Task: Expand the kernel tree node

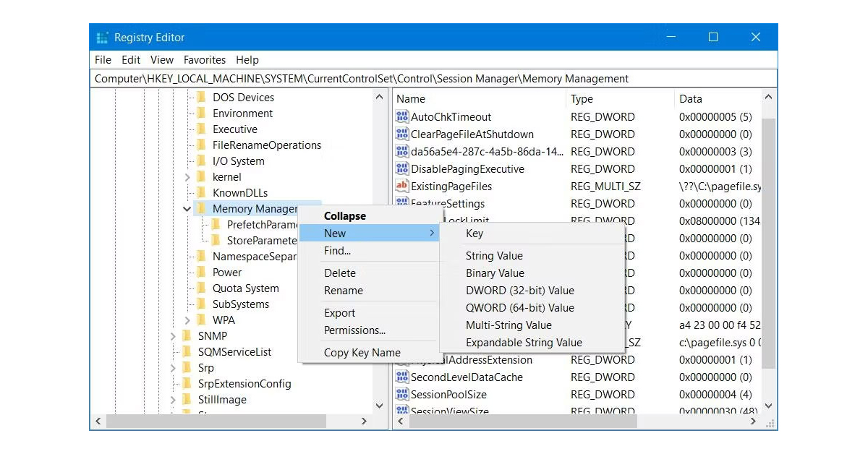Action: [187, 176]
